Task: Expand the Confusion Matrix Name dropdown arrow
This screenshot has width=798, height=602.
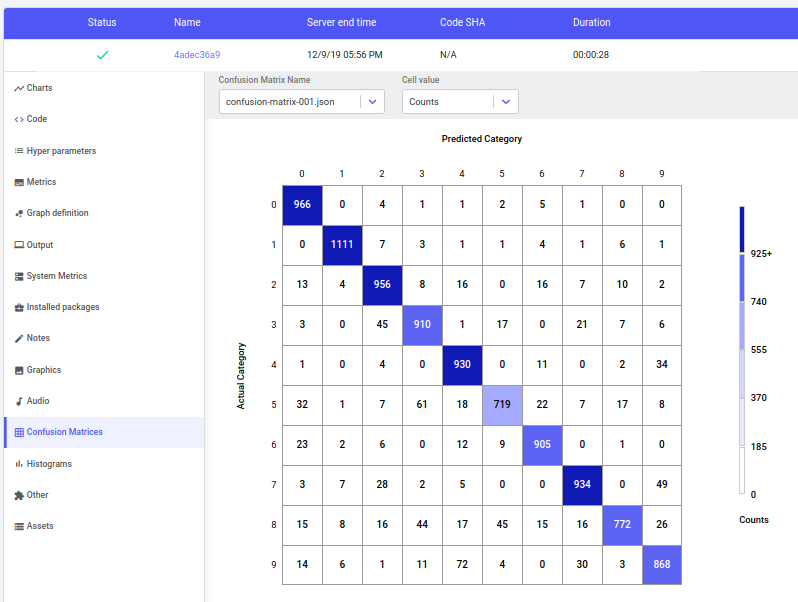Action: [373, 102]
